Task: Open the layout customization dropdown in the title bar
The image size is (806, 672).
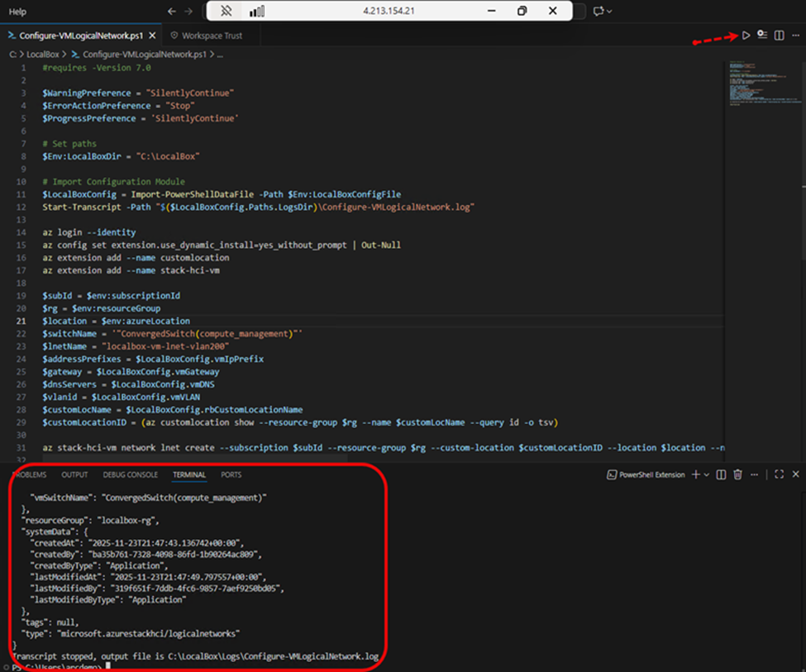Action: [602, 11]
